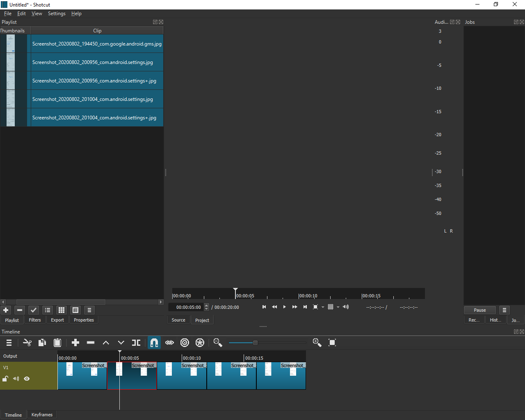Cut the selected clip with the scissors tool
The image size is (525, 420).
pos(27,342)
